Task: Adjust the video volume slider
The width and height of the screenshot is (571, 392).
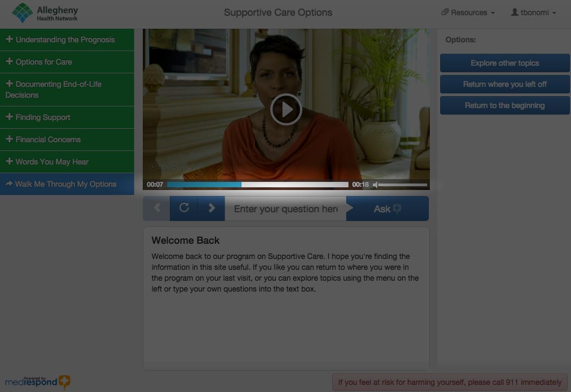Action: coord(403,185)
